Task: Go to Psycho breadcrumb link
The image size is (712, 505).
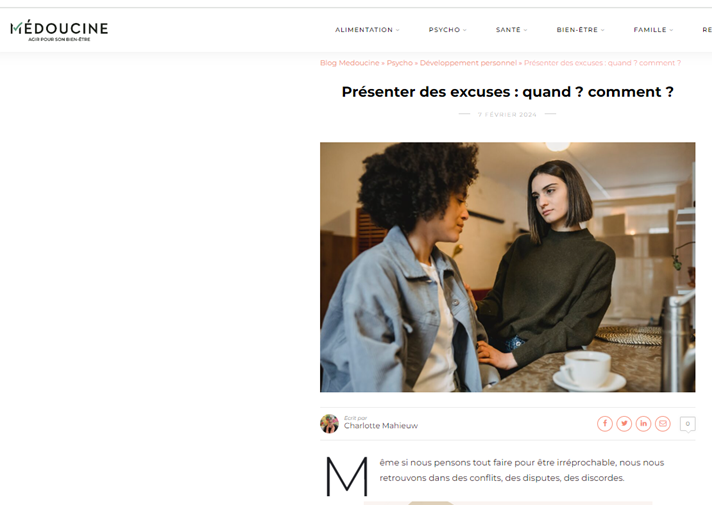Action: point(400,63)
